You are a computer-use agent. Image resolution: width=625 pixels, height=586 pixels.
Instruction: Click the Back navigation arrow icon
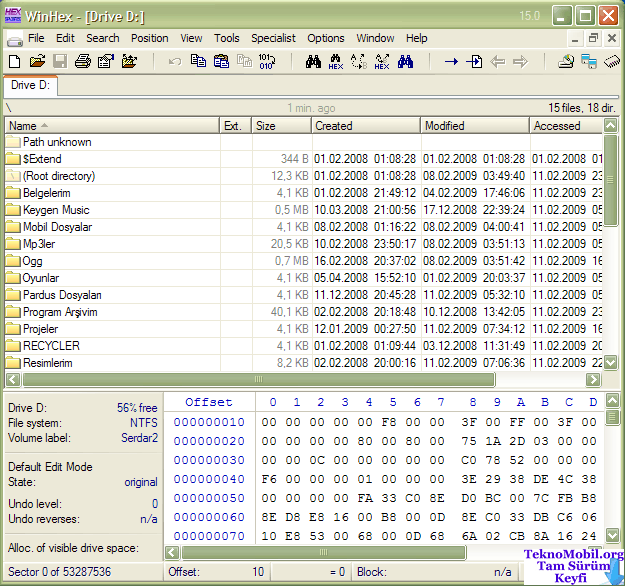497,62
